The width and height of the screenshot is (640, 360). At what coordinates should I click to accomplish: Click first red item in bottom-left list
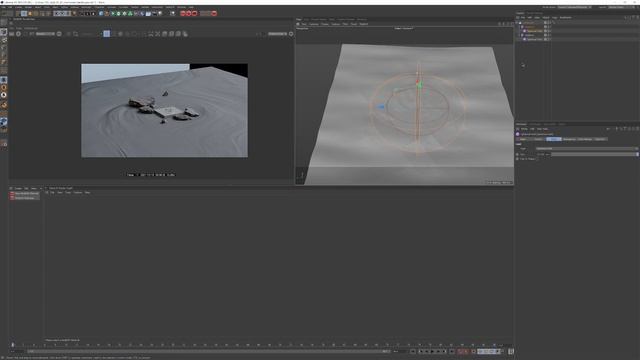tap(24, 193)
